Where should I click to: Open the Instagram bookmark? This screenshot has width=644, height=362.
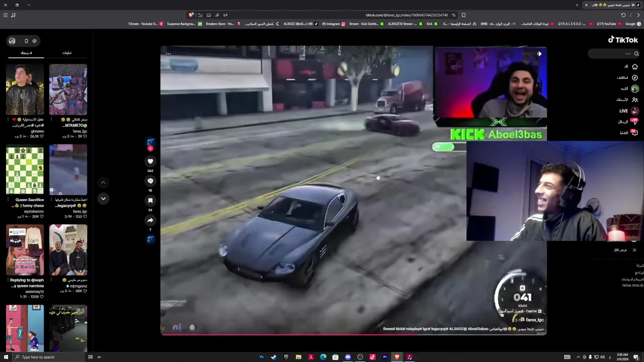[x=333, y=24]
